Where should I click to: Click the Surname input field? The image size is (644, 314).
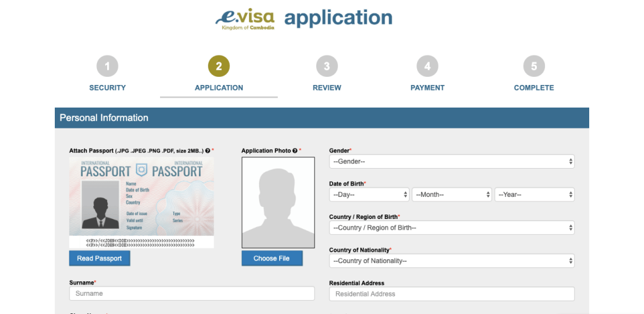coord(192,294)
